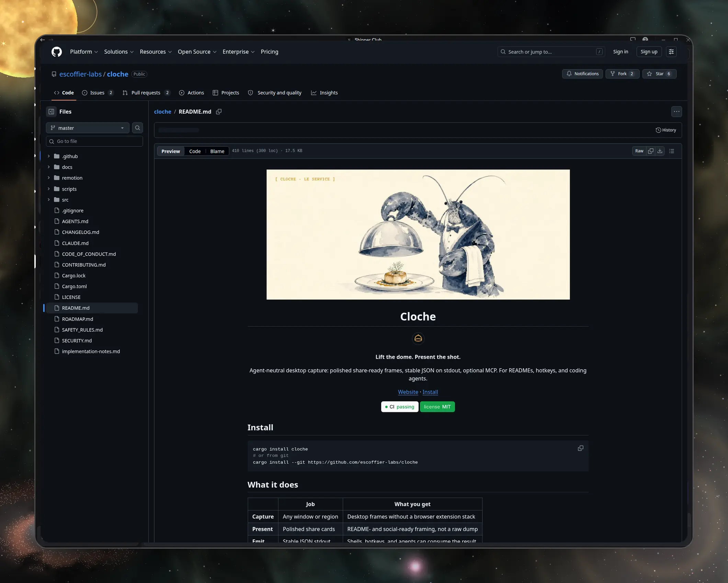Screen dimensions: 728x583
Task: Click the license MIT badge
Action: point(437,407)
